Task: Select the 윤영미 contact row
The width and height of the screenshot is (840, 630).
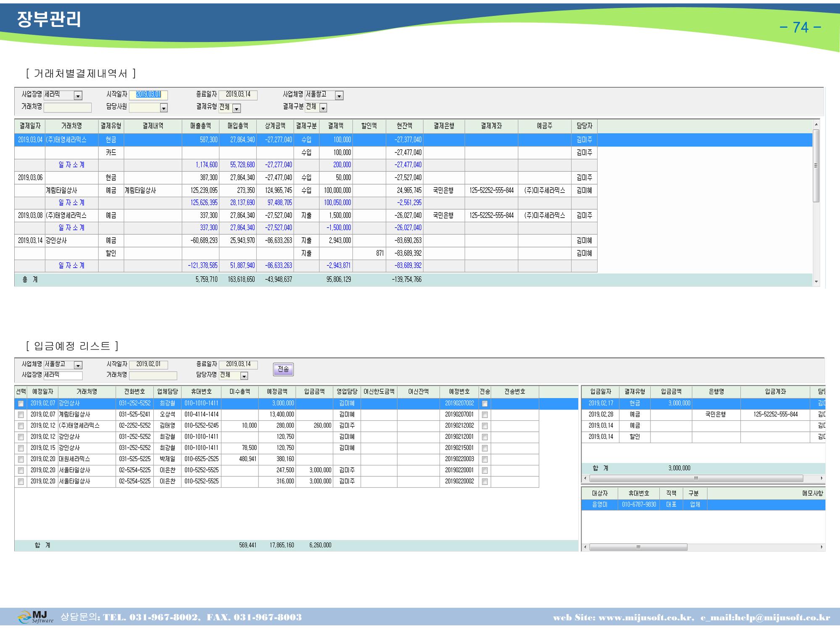Action: [x=703, y=504]
